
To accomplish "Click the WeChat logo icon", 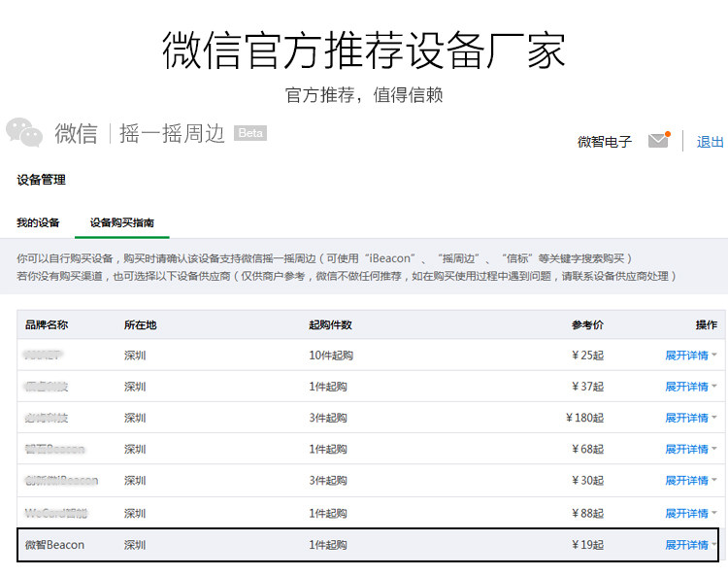I will [24, 132].
